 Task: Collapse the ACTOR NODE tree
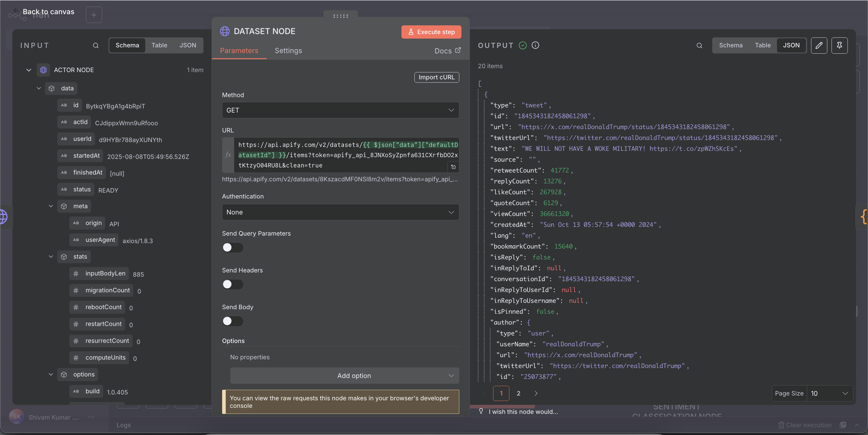click(x=29, y=70)
